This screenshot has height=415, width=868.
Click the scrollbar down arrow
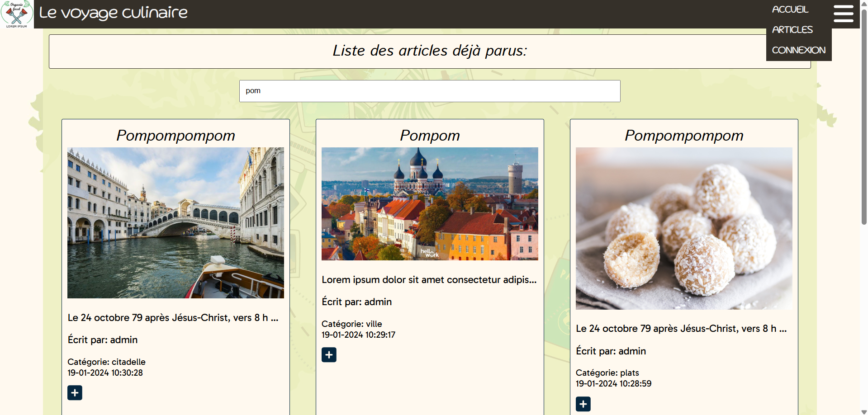863,411
